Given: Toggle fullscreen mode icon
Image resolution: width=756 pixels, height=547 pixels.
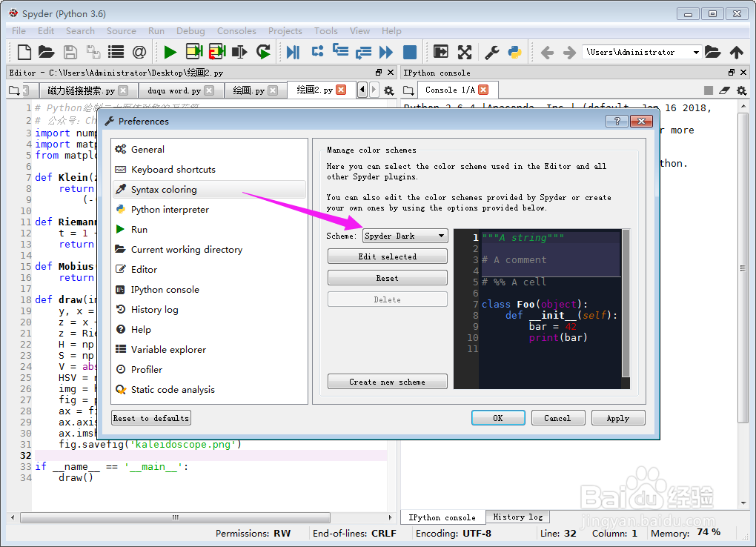Looking at the screenshot, I should pyautogui.click(x=465, y=52).
